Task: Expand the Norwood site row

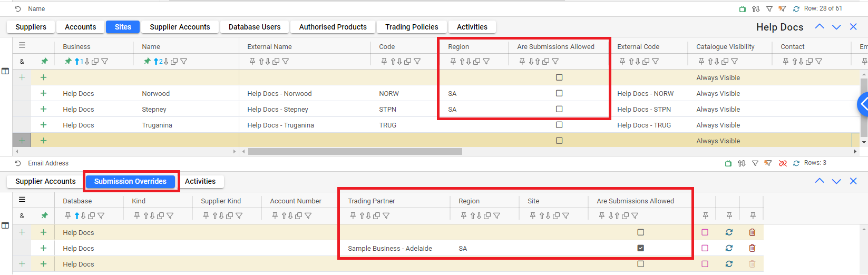Action: [x=43, y=93]
